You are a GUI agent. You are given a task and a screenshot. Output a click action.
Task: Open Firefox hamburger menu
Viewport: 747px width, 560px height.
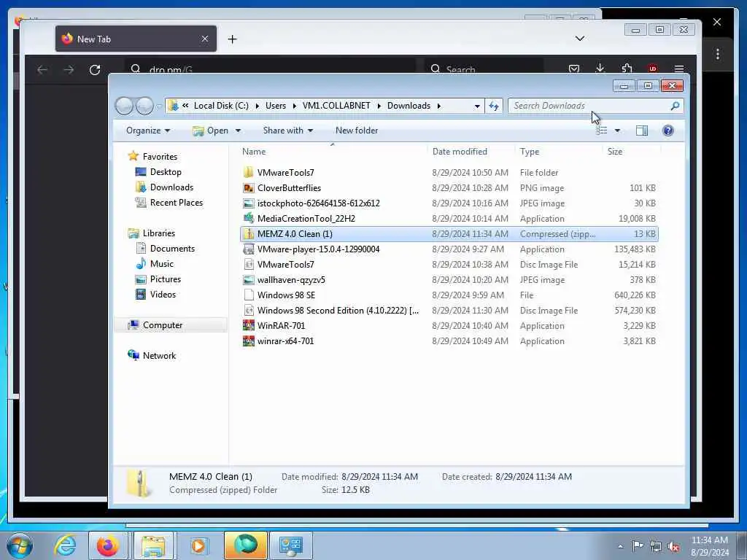[679, 69]
